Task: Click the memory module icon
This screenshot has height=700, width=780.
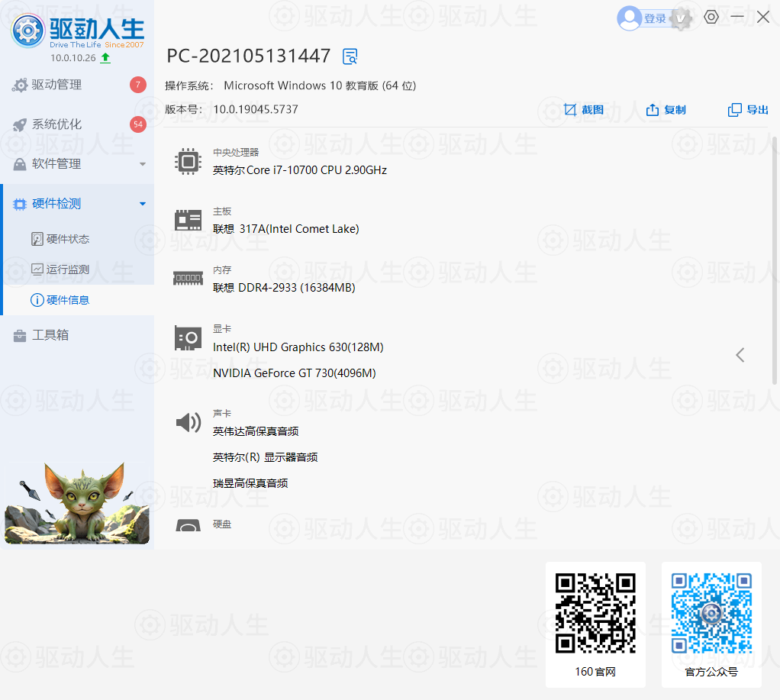Action: 188,279
